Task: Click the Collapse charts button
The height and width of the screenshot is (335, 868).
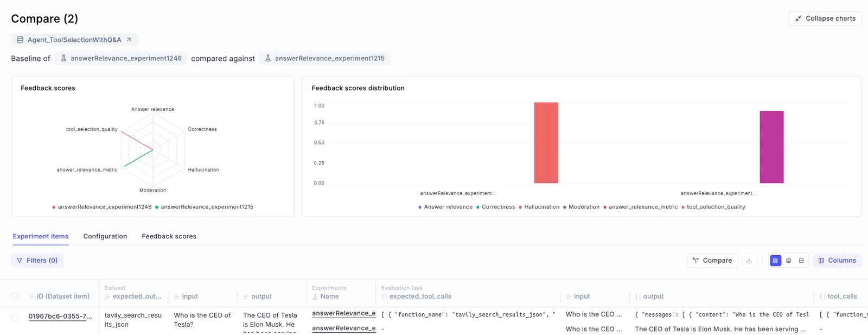Action: click(x=825, y=18)
